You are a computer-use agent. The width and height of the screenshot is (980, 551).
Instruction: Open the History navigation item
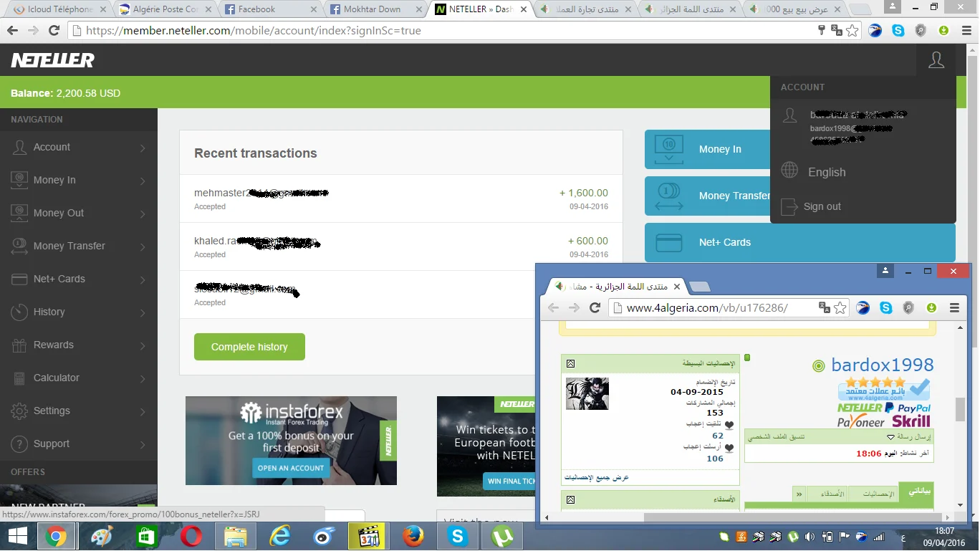(78, 312)
